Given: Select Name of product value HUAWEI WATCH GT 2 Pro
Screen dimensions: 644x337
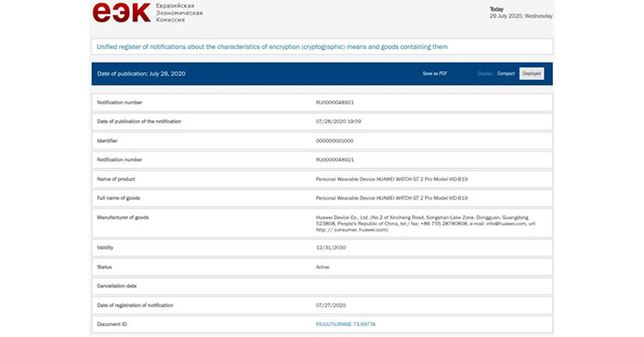Looking at the screenshot, I should [392, 179].
